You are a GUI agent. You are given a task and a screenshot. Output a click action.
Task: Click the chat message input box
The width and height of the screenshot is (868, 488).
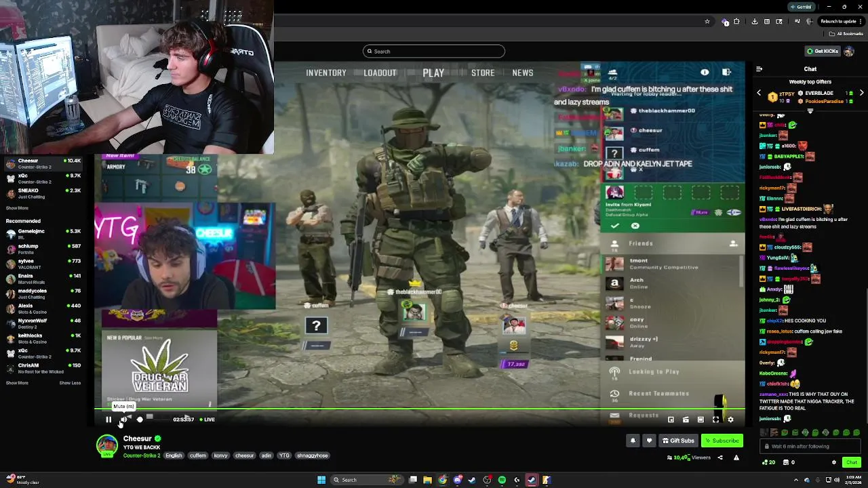pyautogui.click(x=810, y=447)
